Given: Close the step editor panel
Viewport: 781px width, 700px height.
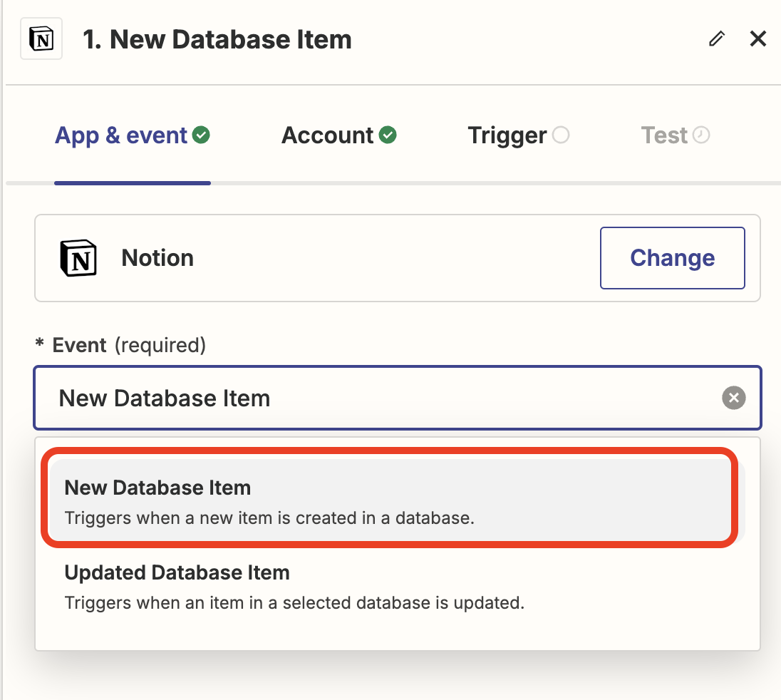Looking at the screenshot, I should click(758, 39).
